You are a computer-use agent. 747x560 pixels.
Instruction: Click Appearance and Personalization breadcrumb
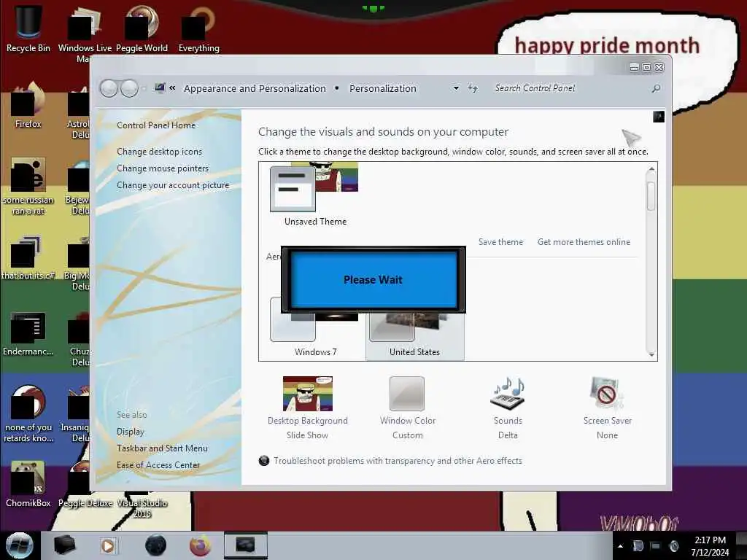255,88
